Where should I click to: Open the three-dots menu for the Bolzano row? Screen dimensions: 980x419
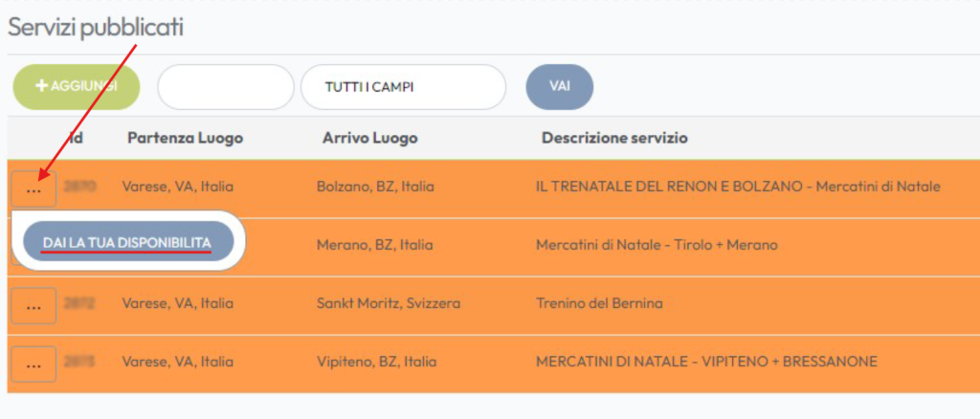(x=34, y=188)
